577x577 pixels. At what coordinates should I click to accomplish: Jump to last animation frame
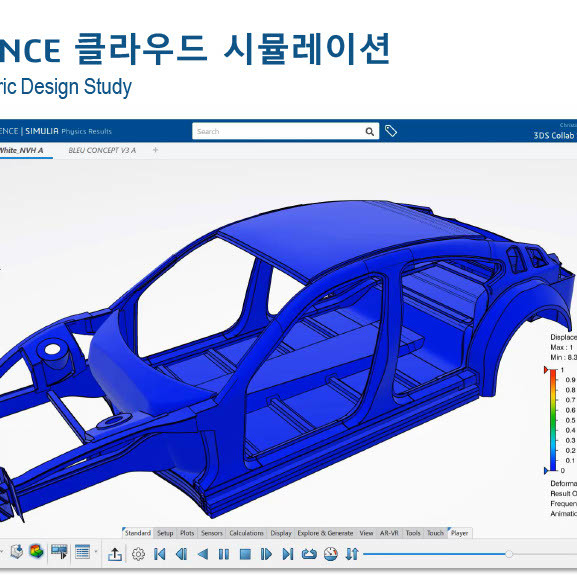[288, 554]
